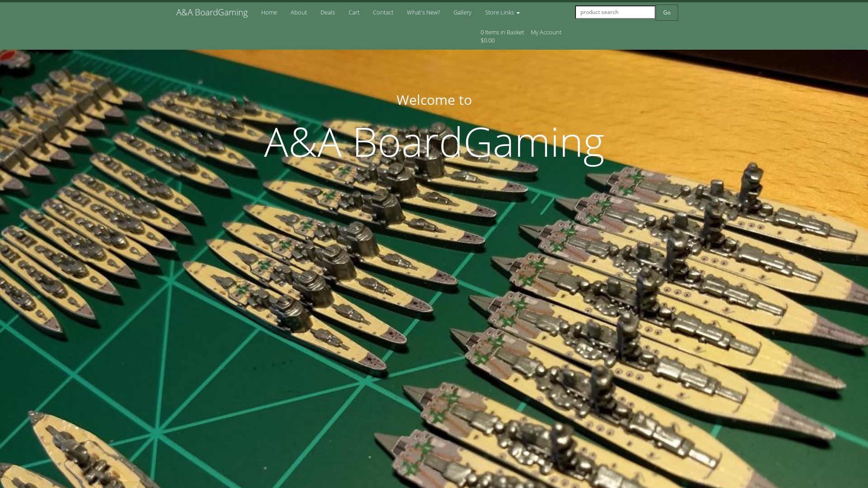The image size is (868, 488).
Task: Open the Cart page
Action: tap(354, 12)
